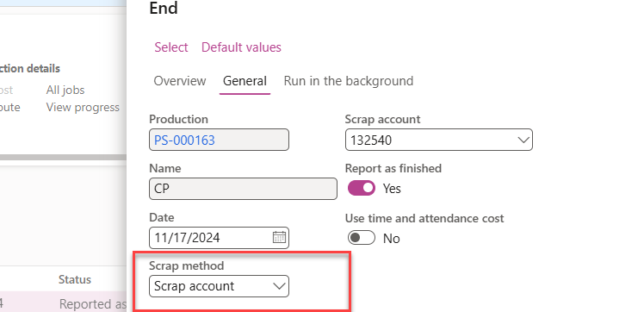Click the Name field containing CP
The image size is (644, 312).
pos(243,189)
